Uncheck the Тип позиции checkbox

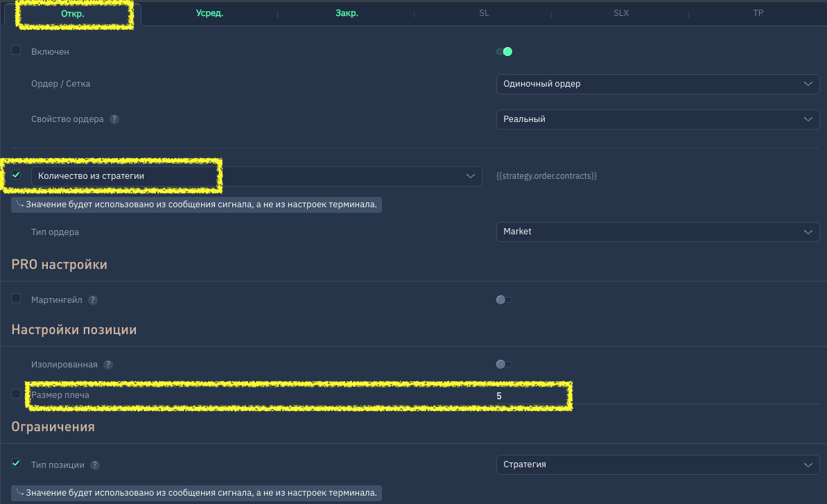16,463
